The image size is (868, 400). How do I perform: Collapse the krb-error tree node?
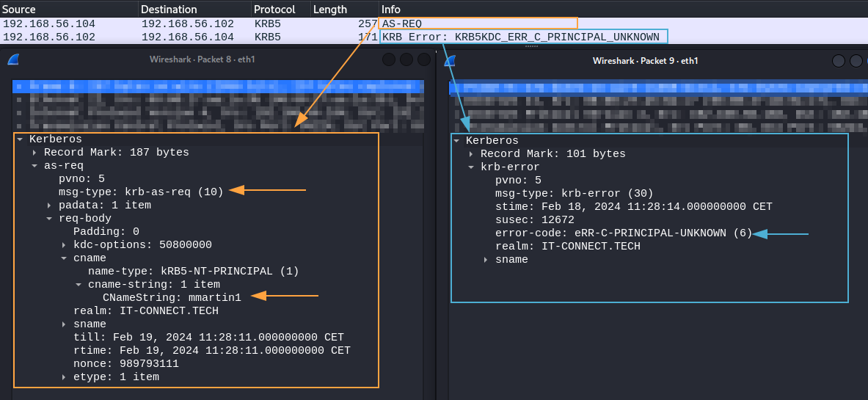click(x=471, y=167)
